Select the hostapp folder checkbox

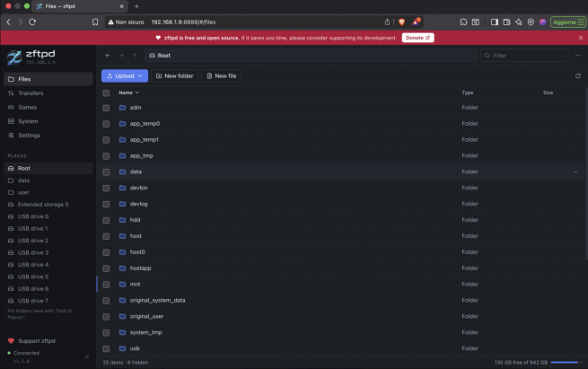tap(106, 268)
